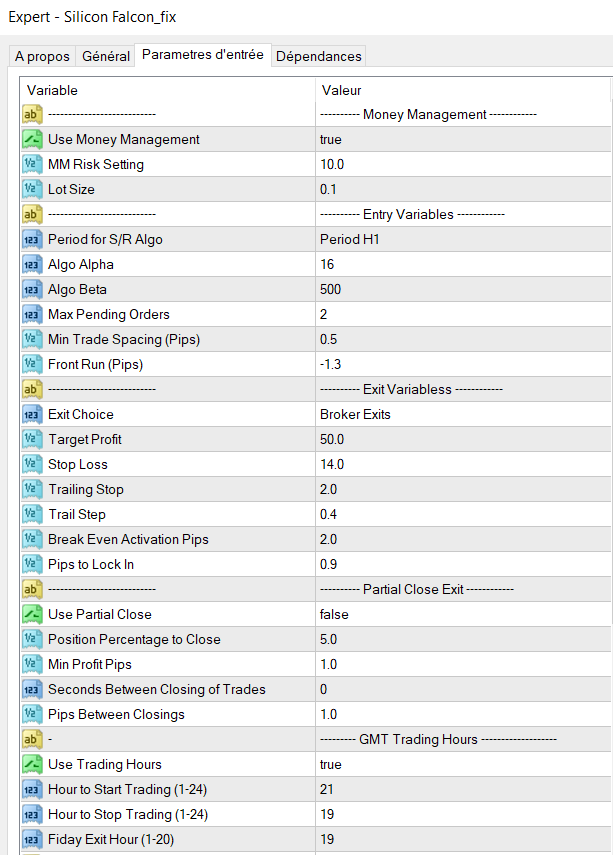Viewport: 613px width, 855px height.
Task: Switch to the A propos tab
Action: pyautogui.click(x=42, y=56)
